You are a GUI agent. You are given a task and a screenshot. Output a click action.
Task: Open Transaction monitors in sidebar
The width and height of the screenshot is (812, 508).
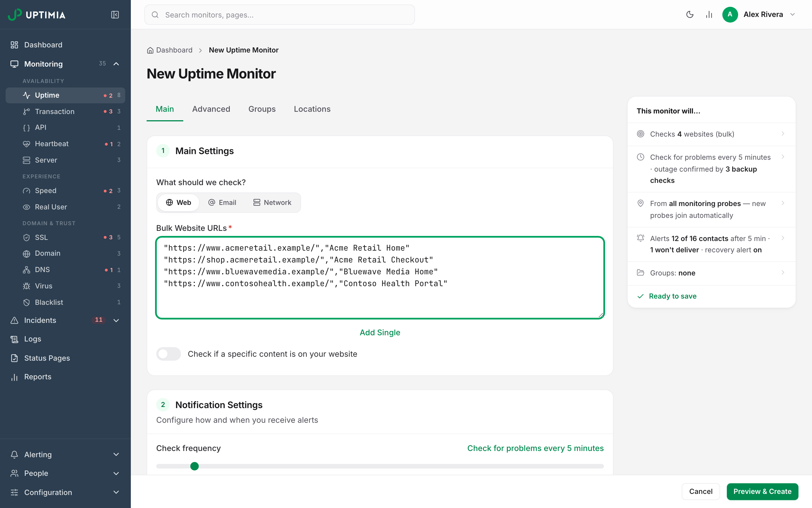click(x=65, y=111)
